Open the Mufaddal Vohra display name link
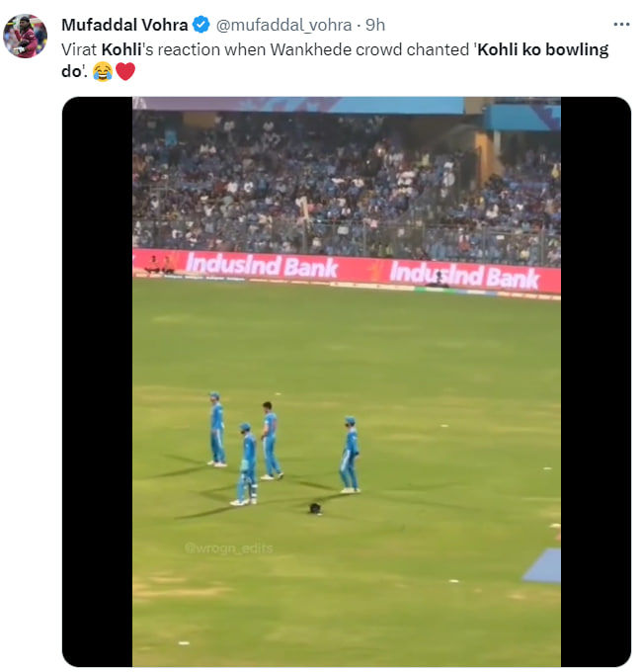This screenshot has width=642, height=672. click(123, 25)
